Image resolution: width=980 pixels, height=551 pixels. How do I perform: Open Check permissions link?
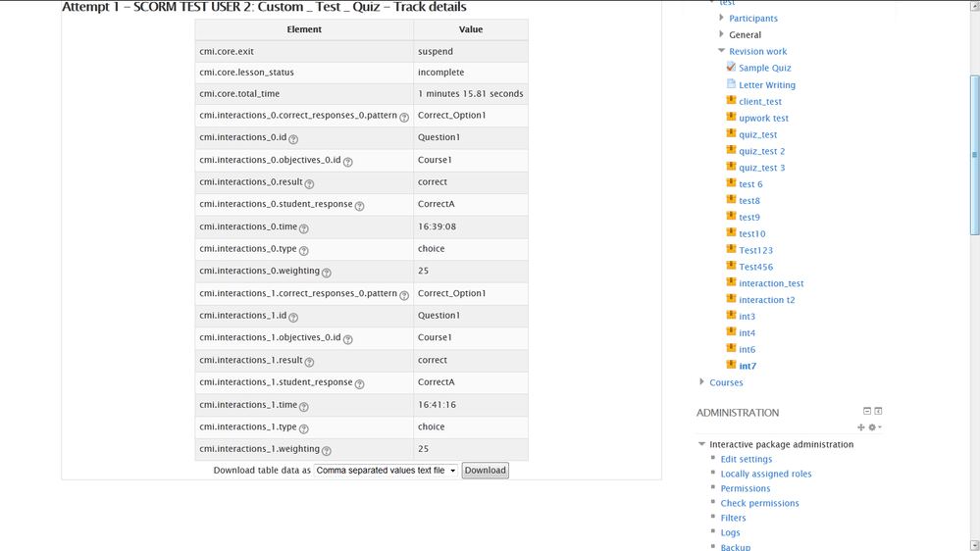pyautogui.click(x=760, y=503)
